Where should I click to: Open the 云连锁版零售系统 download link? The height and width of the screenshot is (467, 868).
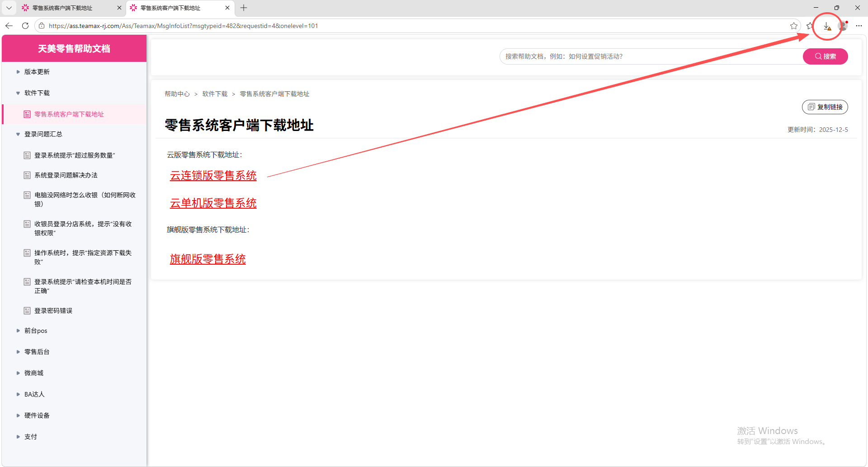tap(213, 176)
